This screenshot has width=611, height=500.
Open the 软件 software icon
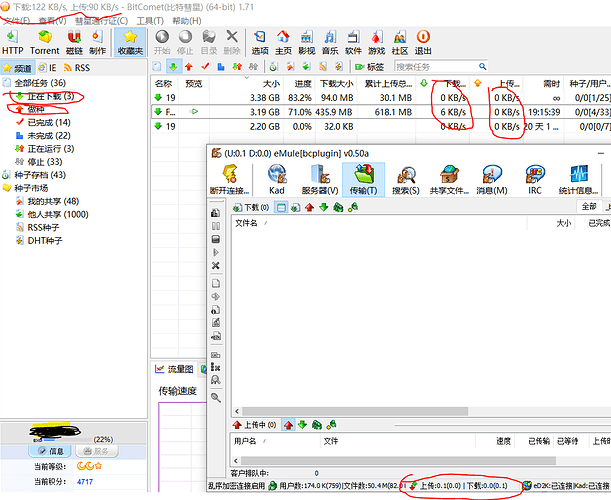point(353,42)
